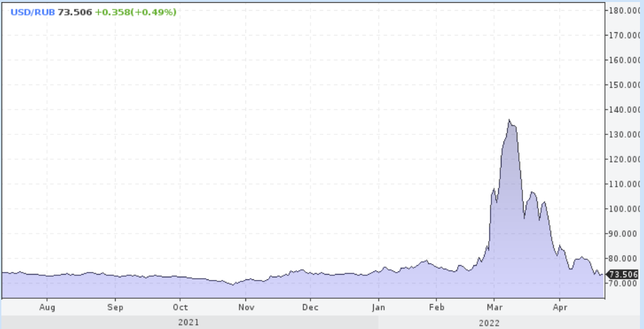Click the March peak of the price chart
This screenshot has width=644, height=329.
[x=510, y=121]
